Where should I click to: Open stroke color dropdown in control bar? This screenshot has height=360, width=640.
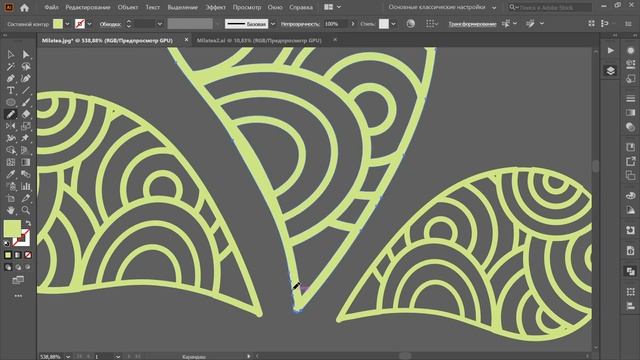point(89,24)
